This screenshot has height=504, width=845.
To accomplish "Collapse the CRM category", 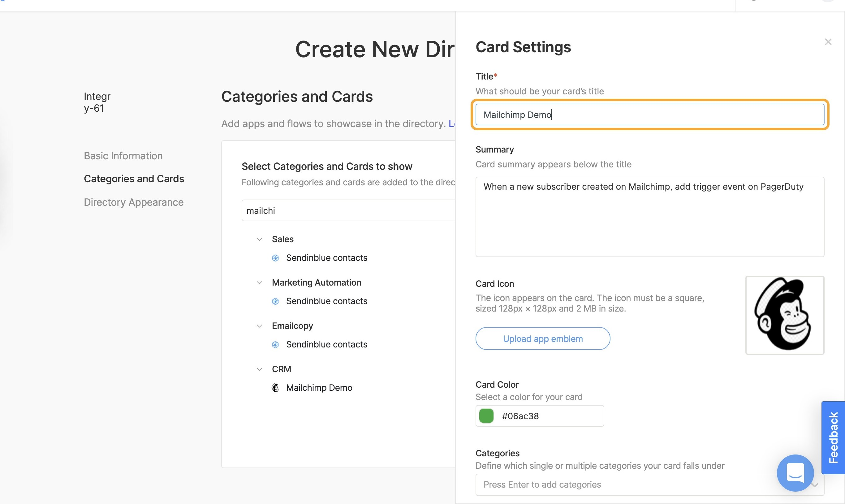I will click(260, 369).
